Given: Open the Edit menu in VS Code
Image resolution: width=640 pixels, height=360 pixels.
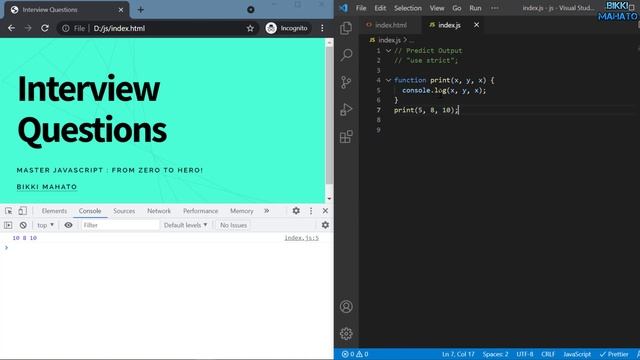Looking at the screenshot, I should pyautogui.click(x=380, y=8).
